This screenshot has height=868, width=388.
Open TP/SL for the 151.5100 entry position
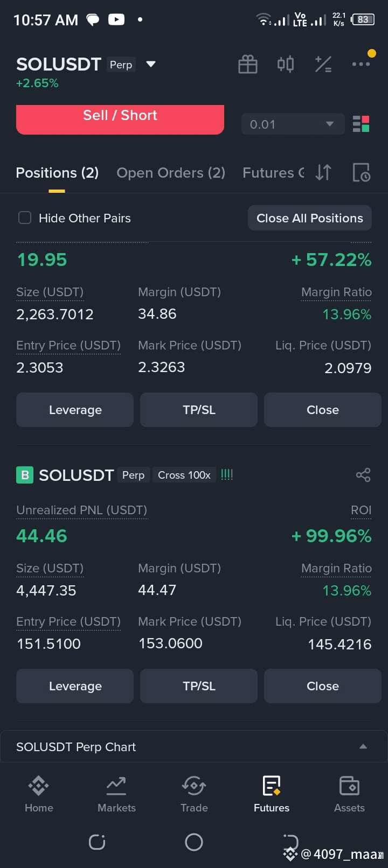click(x=199, y=686)
